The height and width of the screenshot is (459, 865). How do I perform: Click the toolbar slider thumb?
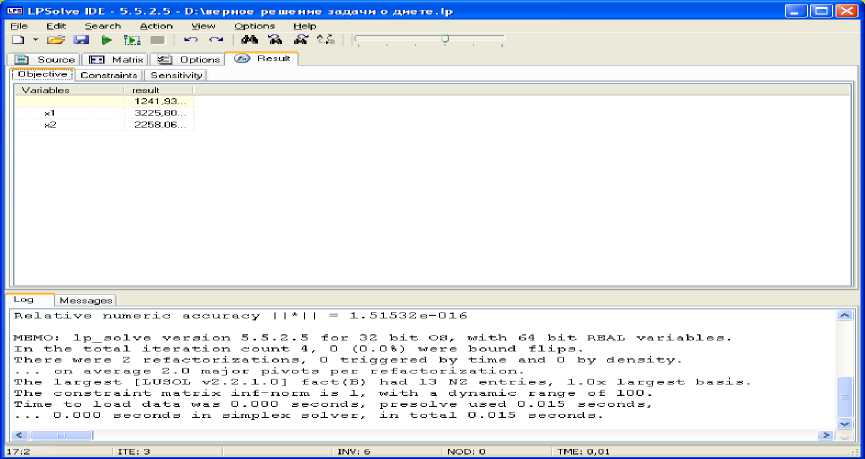click(x=445, y=39)
